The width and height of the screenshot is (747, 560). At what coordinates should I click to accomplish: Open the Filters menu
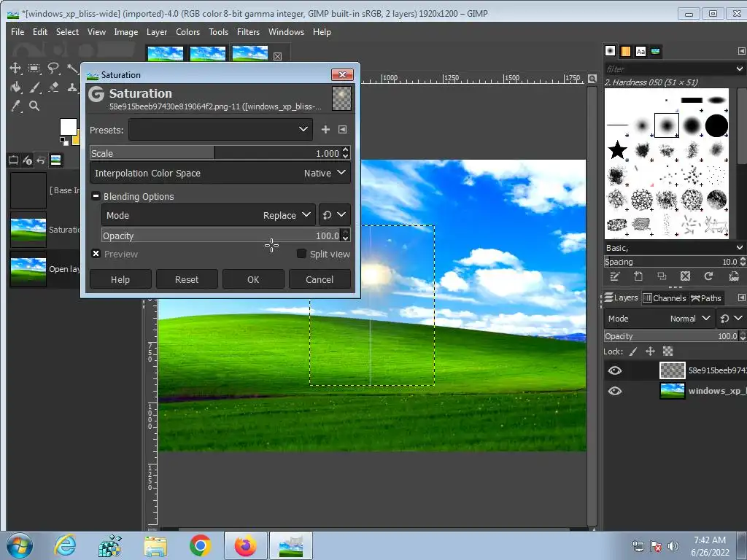point(248,32)
